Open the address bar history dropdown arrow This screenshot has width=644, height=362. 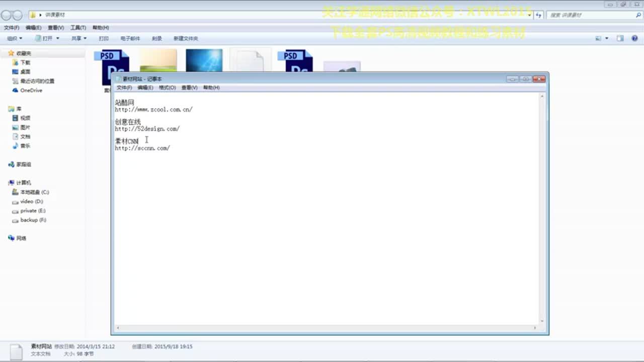click(x=530, y=15)
